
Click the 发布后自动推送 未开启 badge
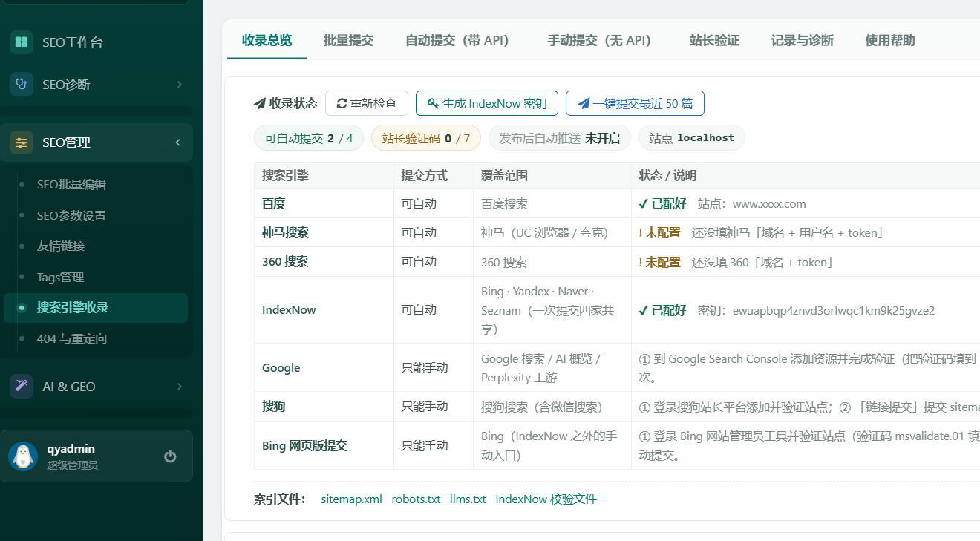(x=559, y=138)
